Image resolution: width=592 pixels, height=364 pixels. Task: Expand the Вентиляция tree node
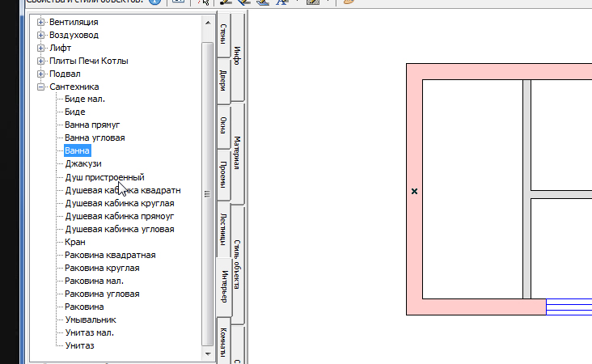40,22
